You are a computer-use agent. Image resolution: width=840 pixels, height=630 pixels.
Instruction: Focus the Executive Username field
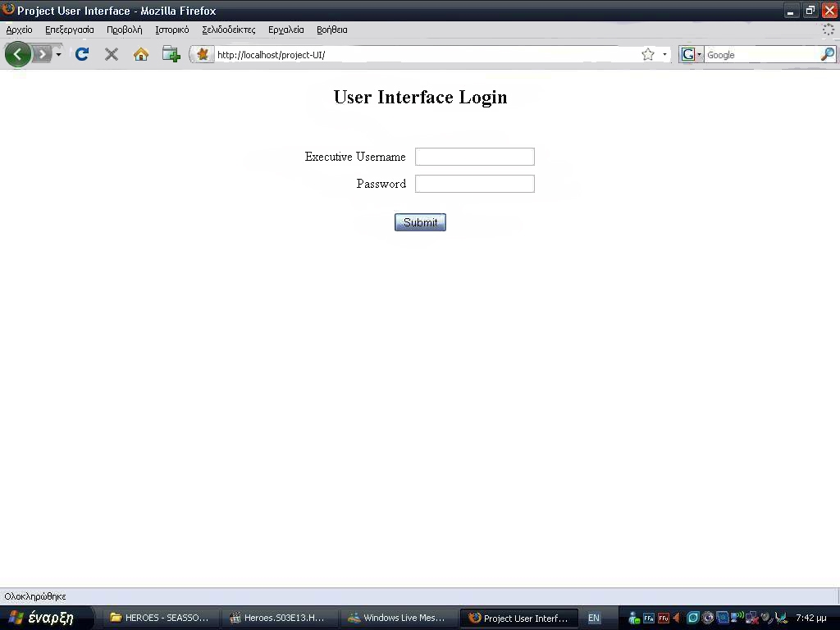[x=474, y=157]
